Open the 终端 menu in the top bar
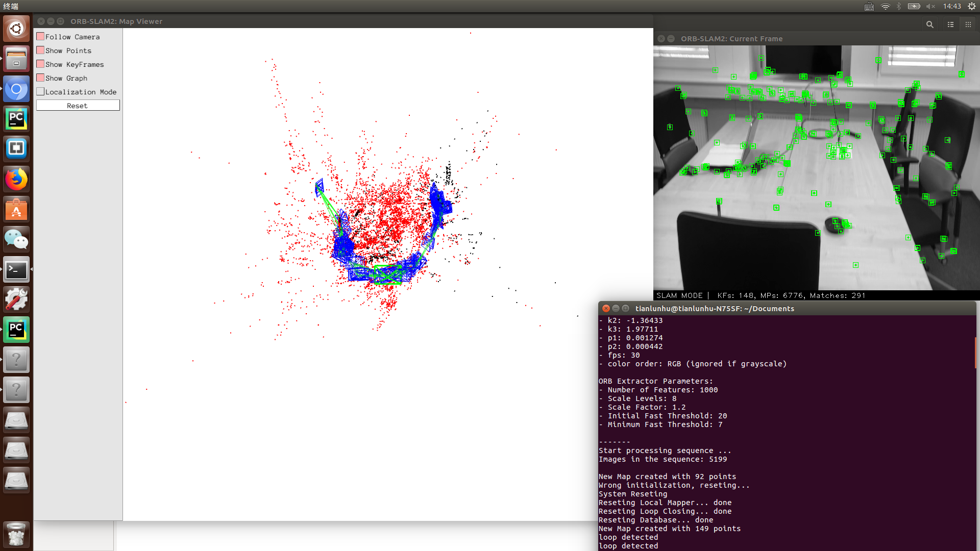This screenshot has height=551, width=980. (x=10, y=6)
